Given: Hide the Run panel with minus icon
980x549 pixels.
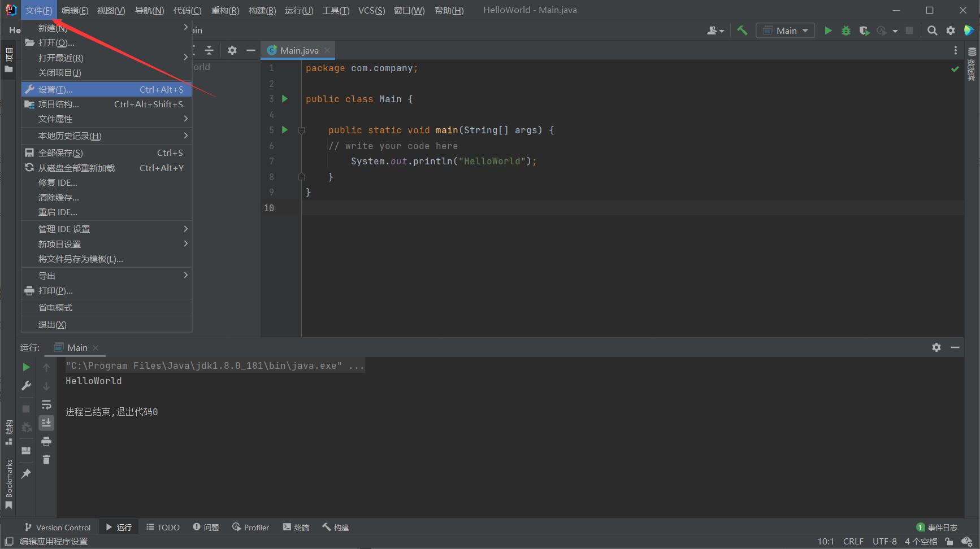Looking at the screenshot, I should pos(955,347).
